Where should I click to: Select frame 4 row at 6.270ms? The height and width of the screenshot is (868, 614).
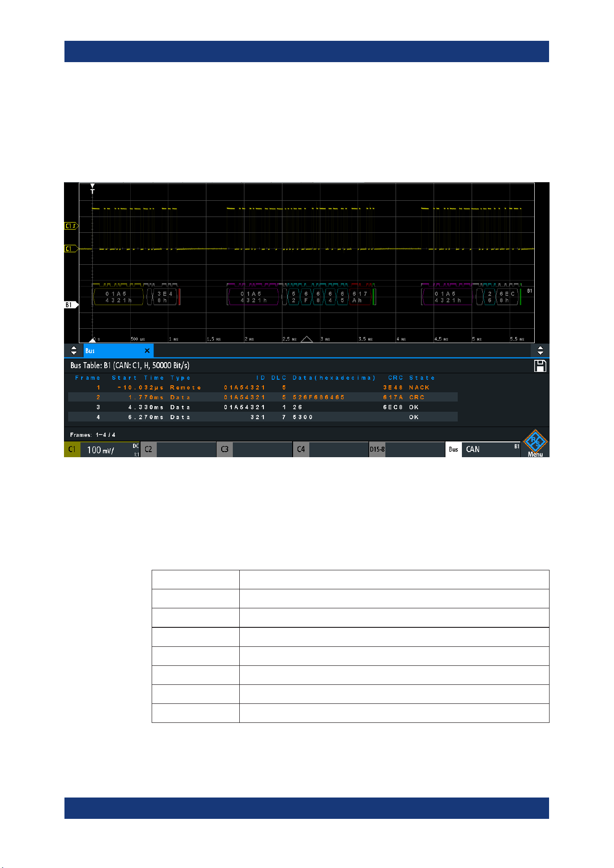(262, 417)
